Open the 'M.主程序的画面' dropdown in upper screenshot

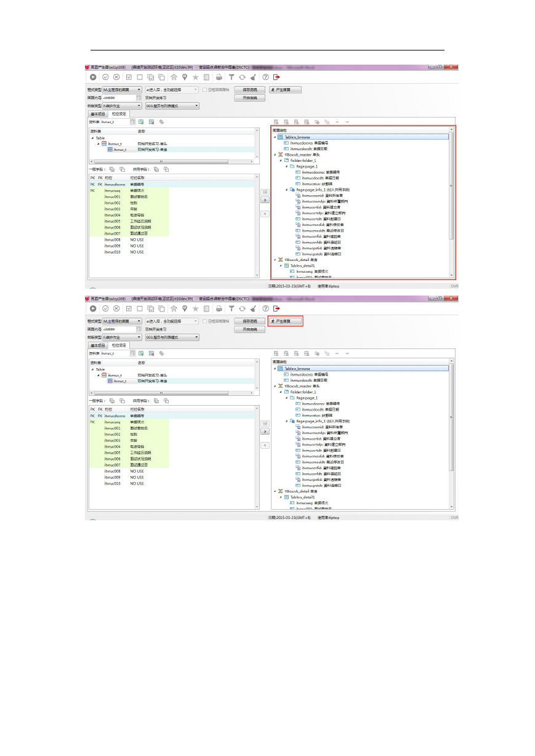(x=122, y=90)
